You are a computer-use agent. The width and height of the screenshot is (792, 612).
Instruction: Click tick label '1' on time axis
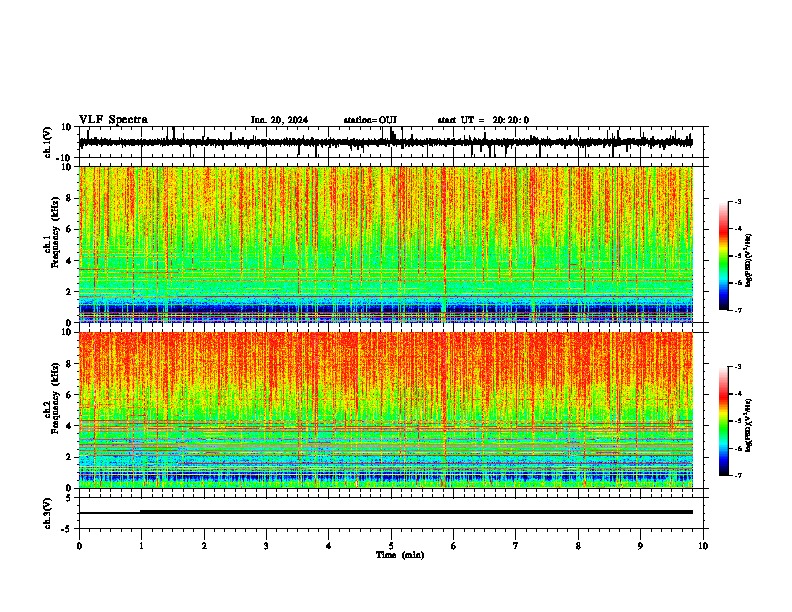141,546
